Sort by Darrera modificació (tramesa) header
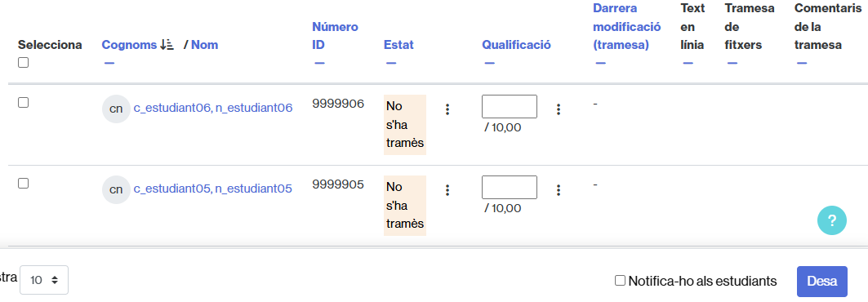The height and width of the screenshot is (302, 868). (x=626, y=27)
